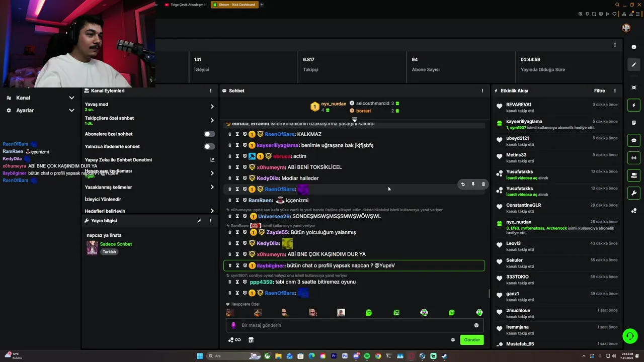The height and width of the screenshot is (362, 644).
Task: Open Google Chrome from taskbar
Action: point(378,356)
